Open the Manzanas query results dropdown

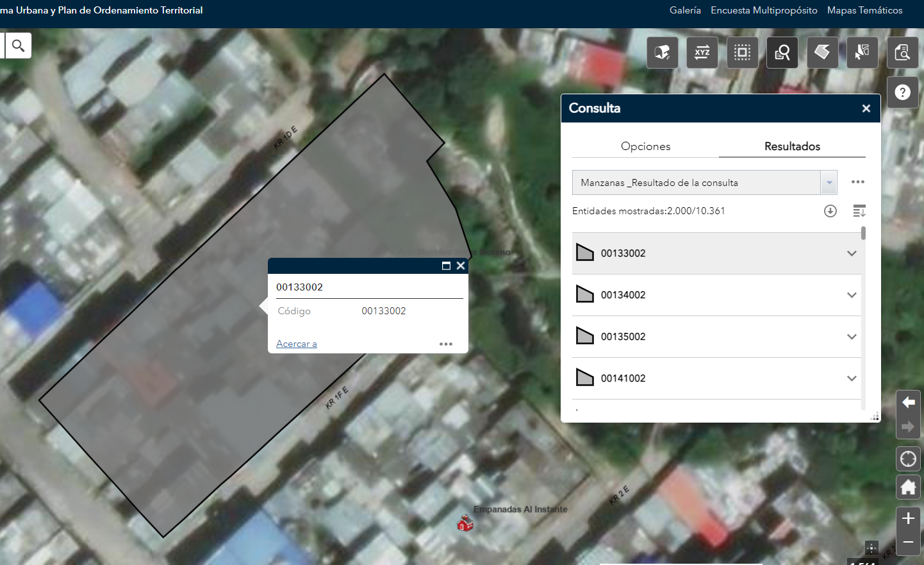tap(829, 183)
